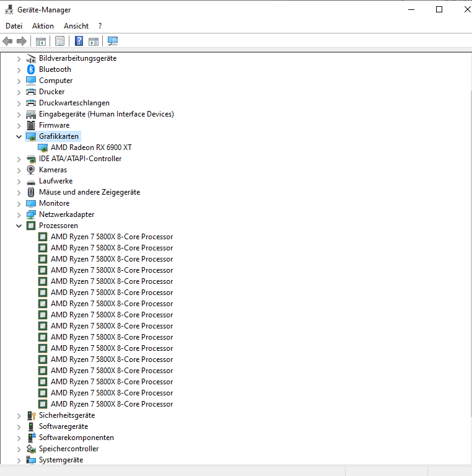Click the Computer category monitor icon
This screenshot has height=476, width=472.
tap(30, 81)
